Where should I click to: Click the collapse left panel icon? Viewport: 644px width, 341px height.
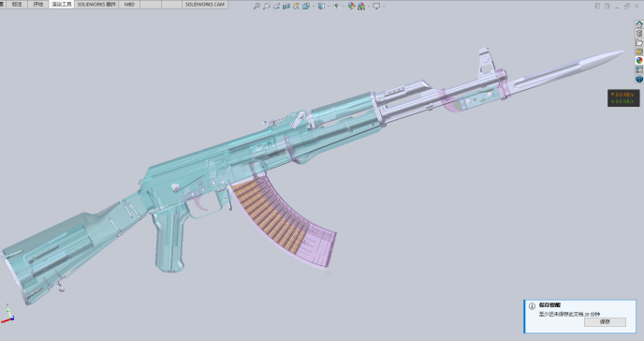click(597, 7)
